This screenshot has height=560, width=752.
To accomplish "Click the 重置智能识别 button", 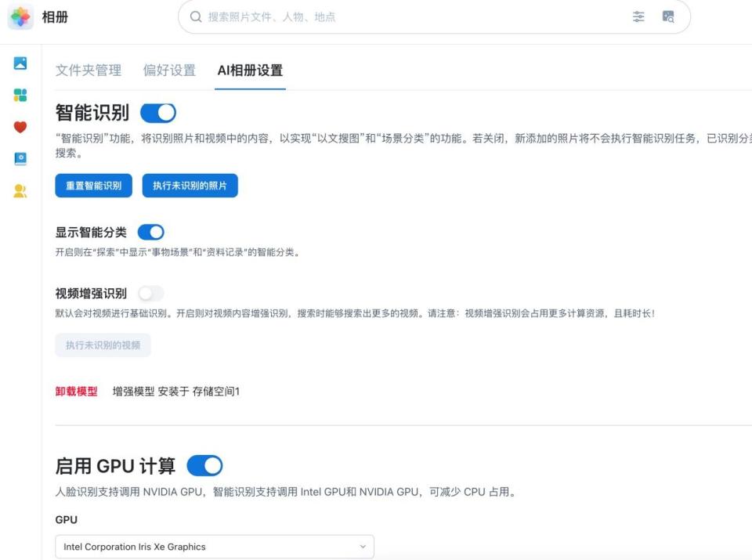I will click(92, 187).
